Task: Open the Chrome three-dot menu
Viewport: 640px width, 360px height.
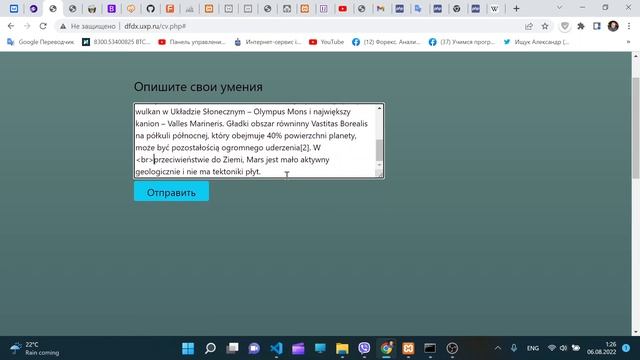Action: [629, 26]
